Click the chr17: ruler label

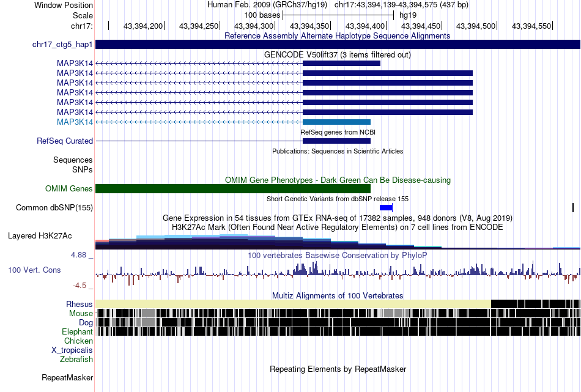[x=81, y=26]
